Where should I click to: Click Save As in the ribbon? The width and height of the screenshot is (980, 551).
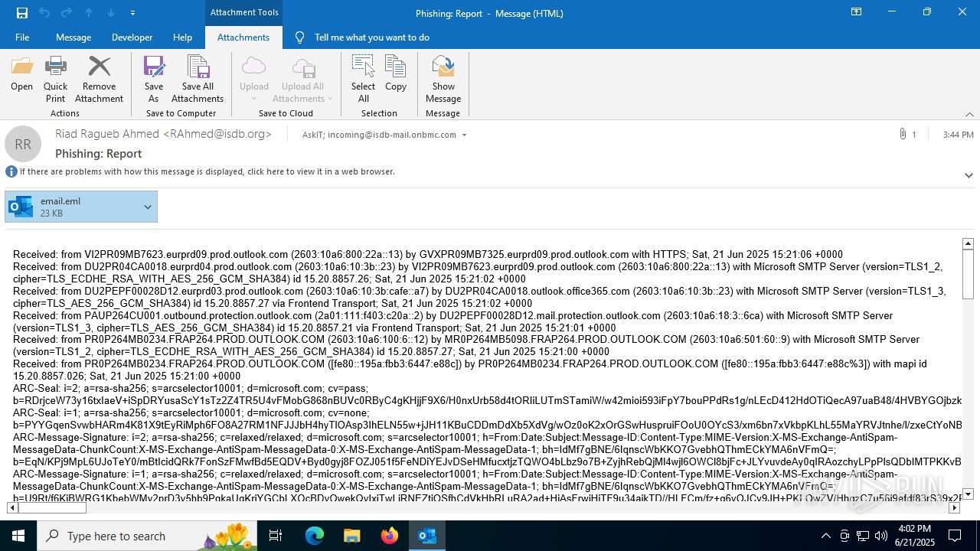point(154,79)
